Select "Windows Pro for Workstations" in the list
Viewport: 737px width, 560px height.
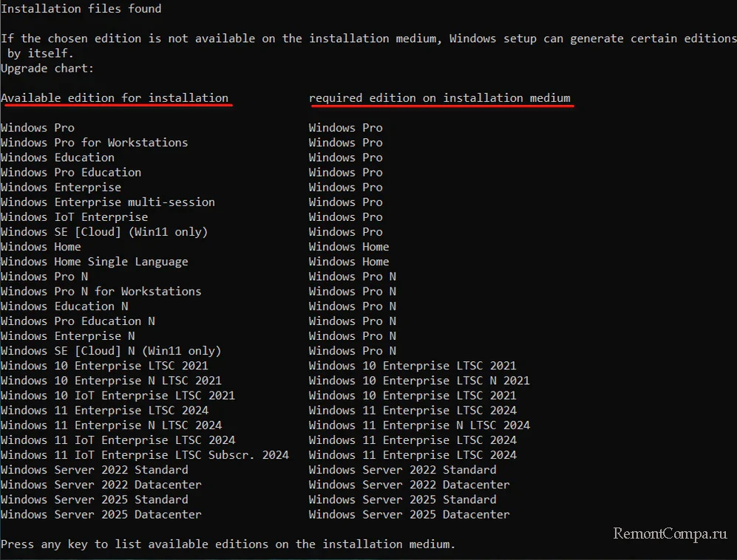click(x=94, y=143)
